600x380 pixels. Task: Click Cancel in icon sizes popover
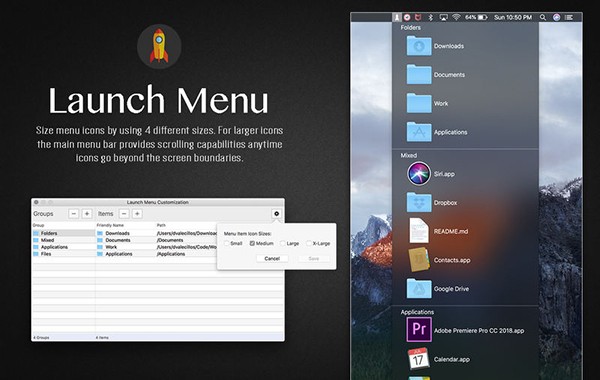coord(272,259)
